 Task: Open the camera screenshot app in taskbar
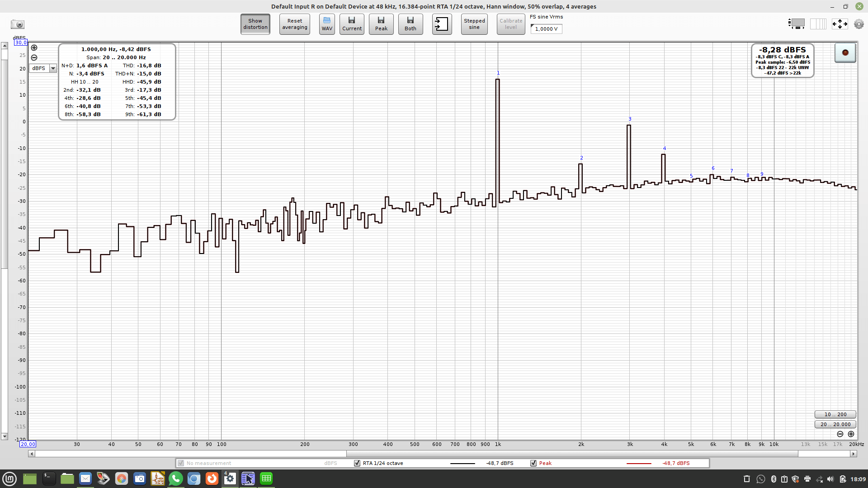pos(139,479)
